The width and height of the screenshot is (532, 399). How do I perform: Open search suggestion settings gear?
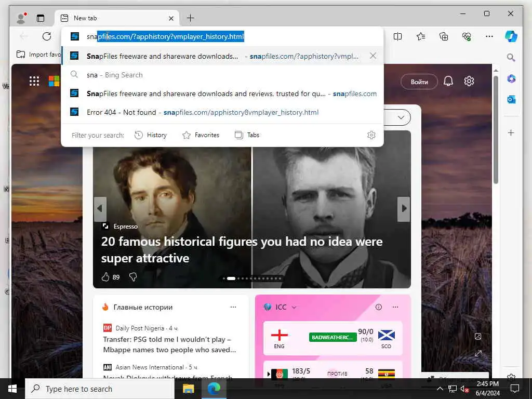point(371,135)
